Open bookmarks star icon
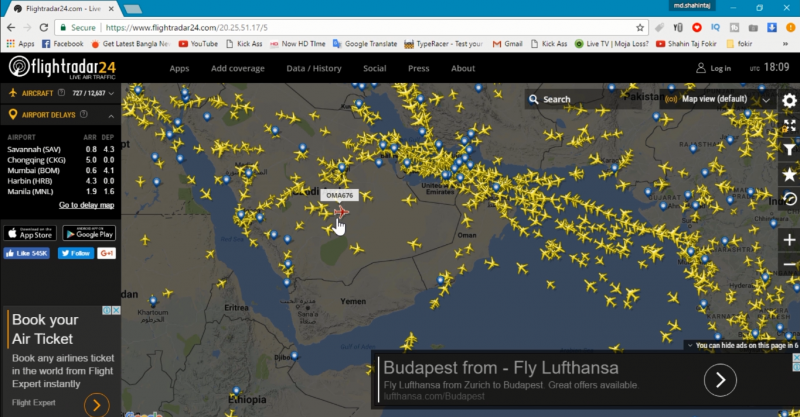800x417 pixels. (x=789, y=175)
